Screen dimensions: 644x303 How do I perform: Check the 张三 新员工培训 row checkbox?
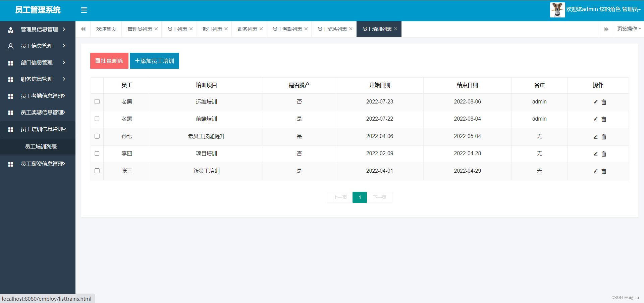97,171
